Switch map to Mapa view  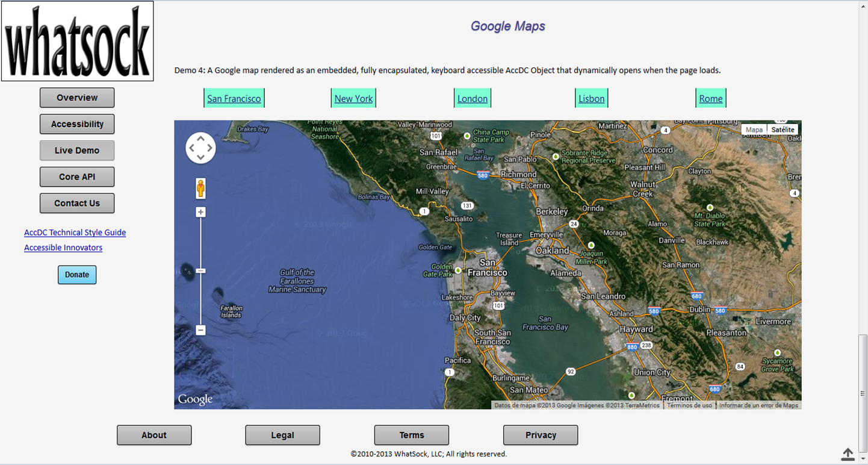point(754,130)
